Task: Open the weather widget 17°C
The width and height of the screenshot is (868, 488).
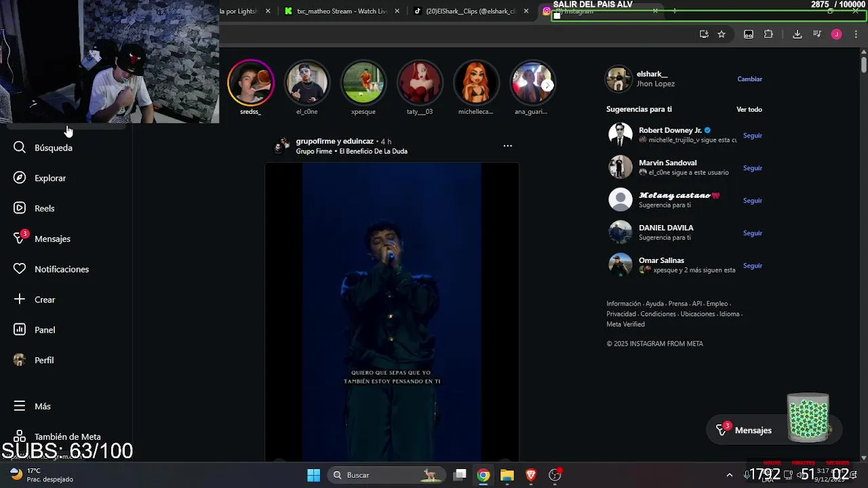Action: pos(42,475)
